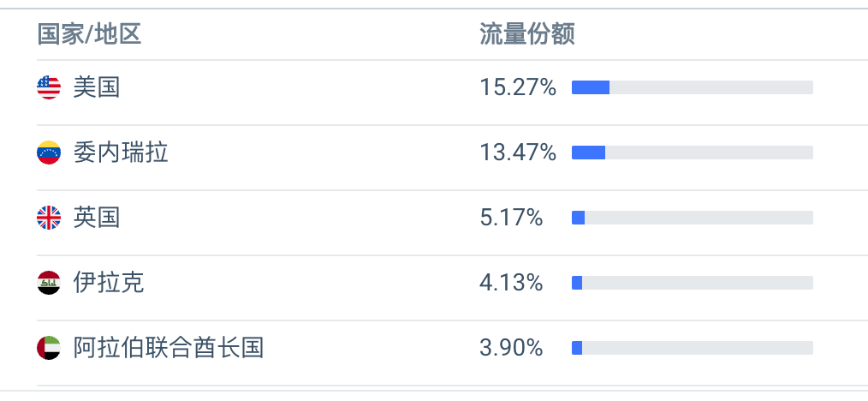Click the 流量份额 column header
The width and height of the screenshot is (868, 401).
click(x=527, y=34)
